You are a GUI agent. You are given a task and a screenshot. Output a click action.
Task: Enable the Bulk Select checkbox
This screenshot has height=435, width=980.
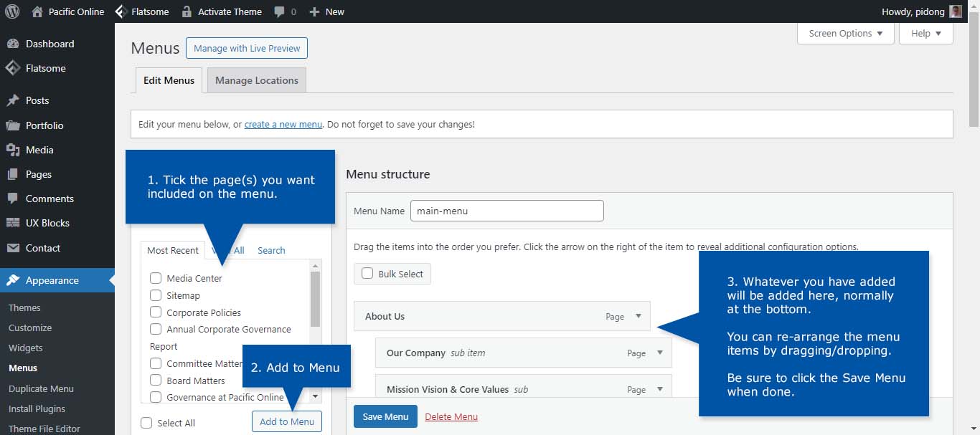pos(367,274)
